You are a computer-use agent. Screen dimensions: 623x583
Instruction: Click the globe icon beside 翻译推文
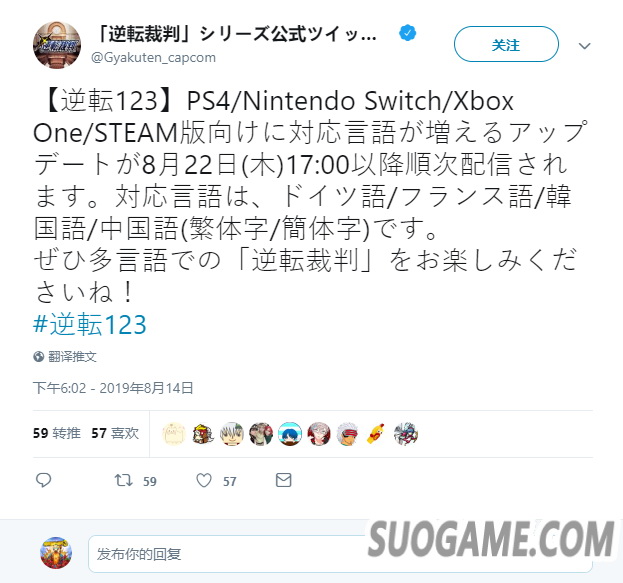point(39,356)
